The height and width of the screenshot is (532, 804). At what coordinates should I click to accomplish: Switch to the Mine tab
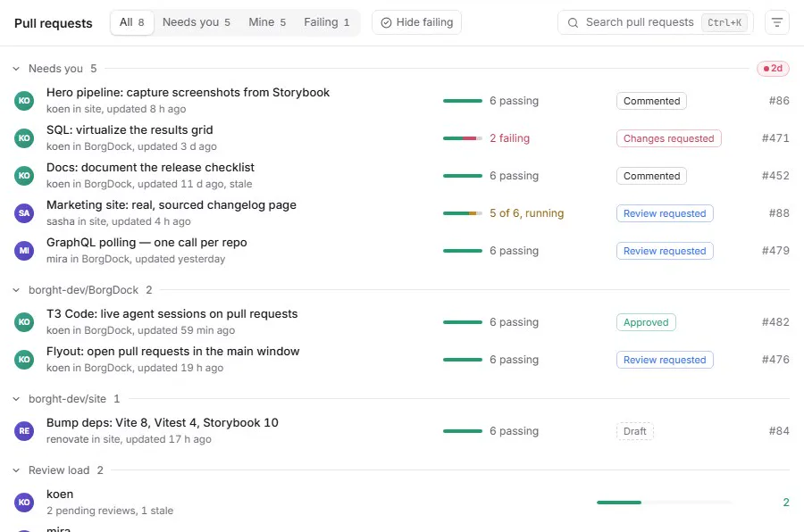[x=267, y=22]
